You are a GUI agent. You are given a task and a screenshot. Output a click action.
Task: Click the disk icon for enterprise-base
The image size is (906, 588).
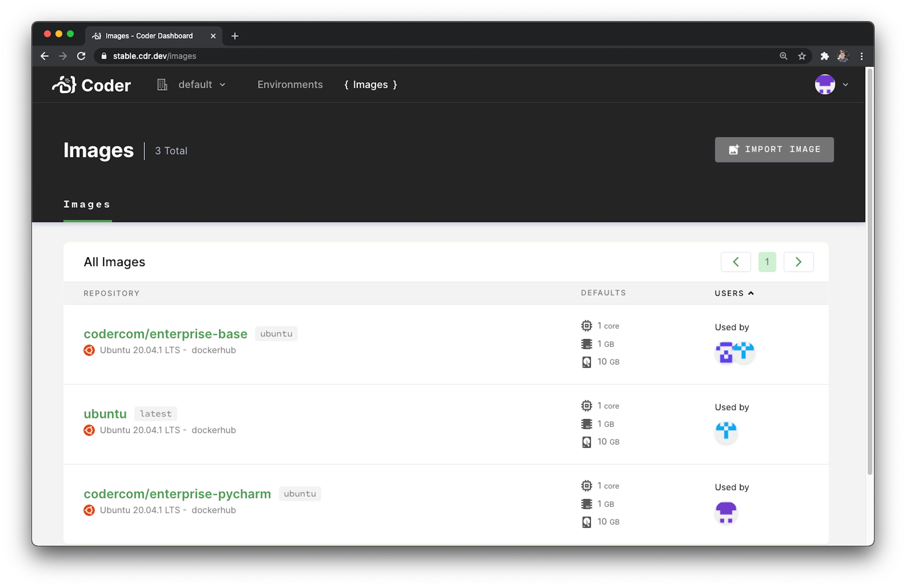(x=586, y=362)
